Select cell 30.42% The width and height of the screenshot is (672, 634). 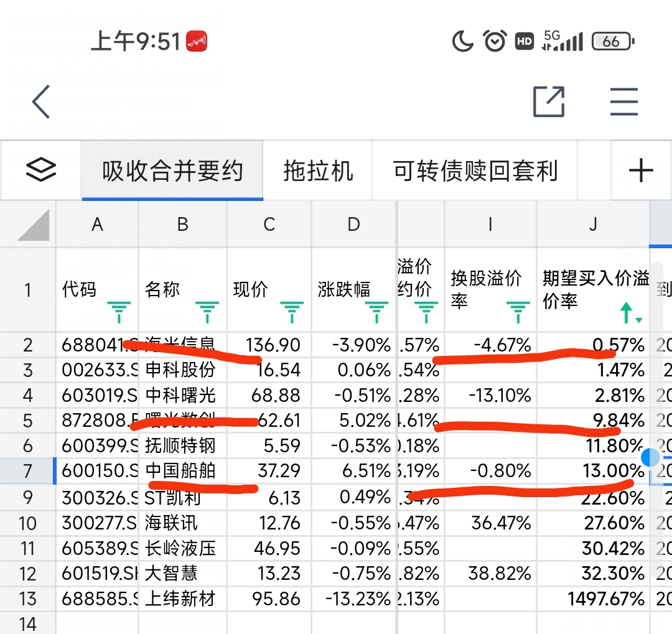click(x=593, y=548)
